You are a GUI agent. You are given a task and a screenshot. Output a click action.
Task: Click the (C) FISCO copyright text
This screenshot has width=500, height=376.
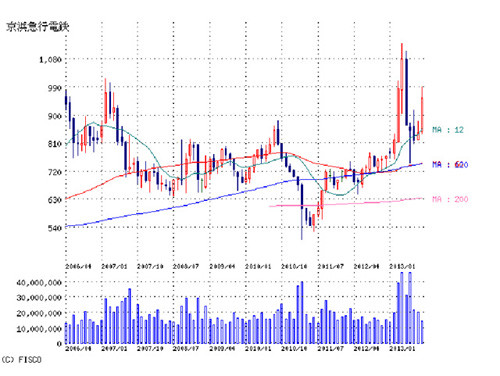(21, 360)
